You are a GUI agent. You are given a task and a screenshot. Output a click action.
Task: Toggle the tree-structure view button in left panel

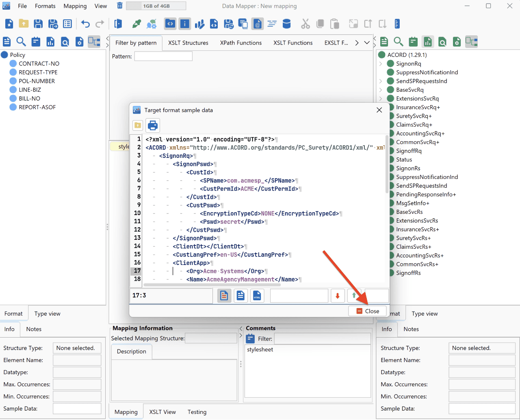coord(94,42)
